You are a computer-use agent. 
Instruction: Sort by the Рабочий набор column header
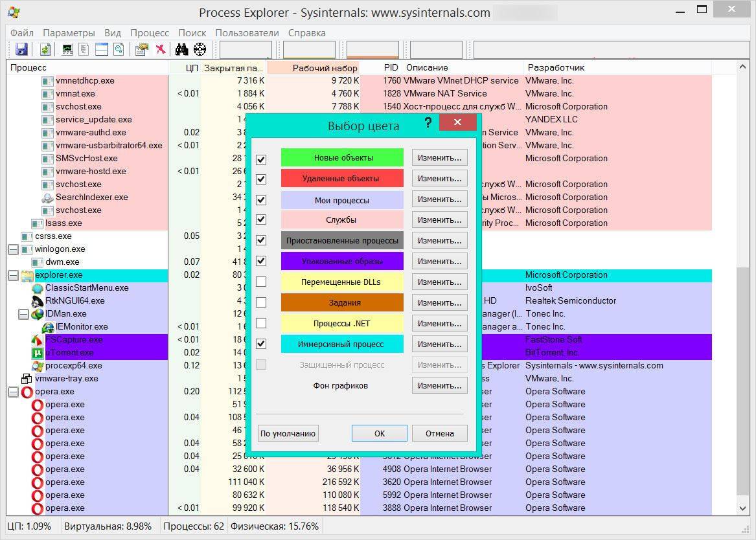pyautogui.click(x=314, y=68)
